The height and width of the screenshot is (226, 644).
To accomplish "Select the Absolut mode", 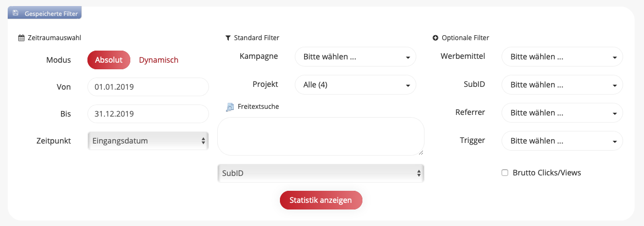I will pos(108,60).
